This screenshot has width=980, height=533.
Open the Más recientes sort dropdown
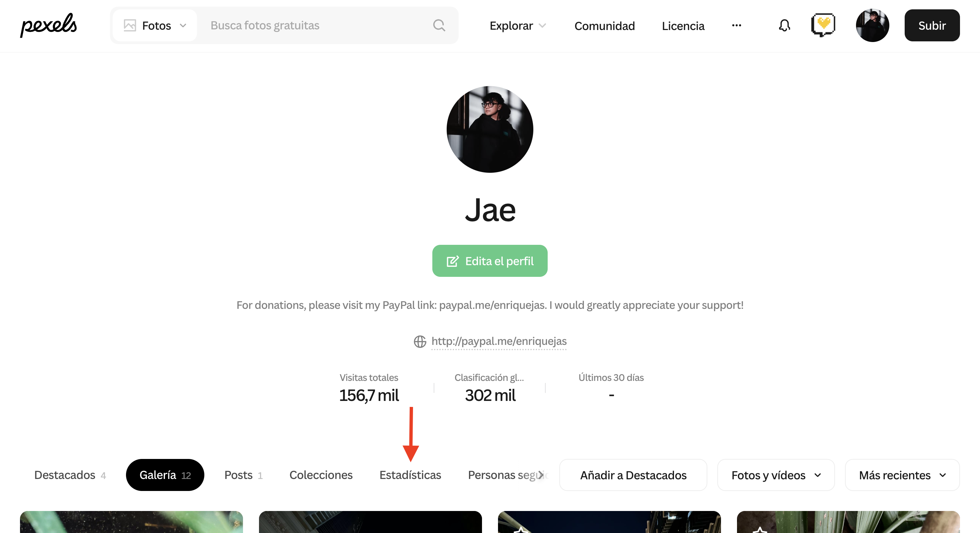(902, 475)
